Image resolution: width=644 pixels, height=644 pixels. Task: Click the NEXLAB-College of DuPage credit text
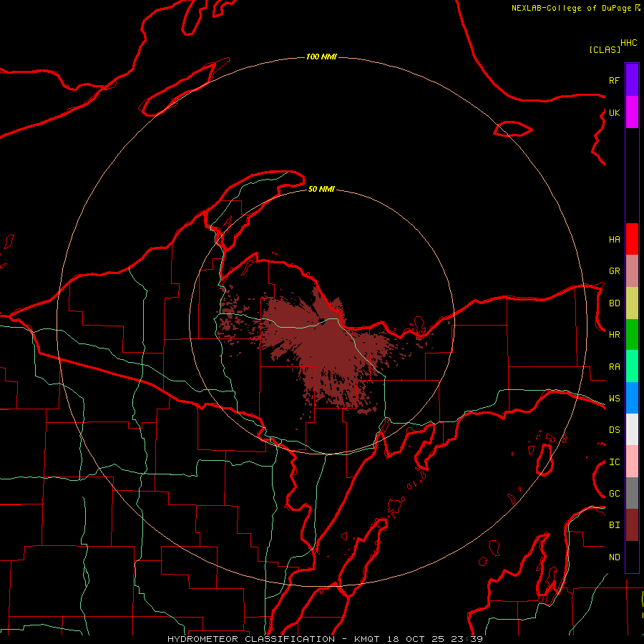(571, 8)
